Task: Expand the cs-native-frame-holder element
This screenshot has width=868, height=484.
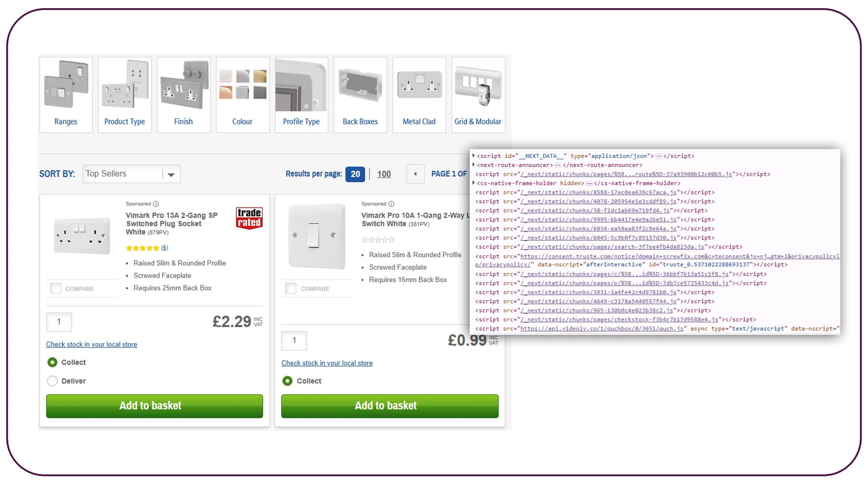Action: 474,183
